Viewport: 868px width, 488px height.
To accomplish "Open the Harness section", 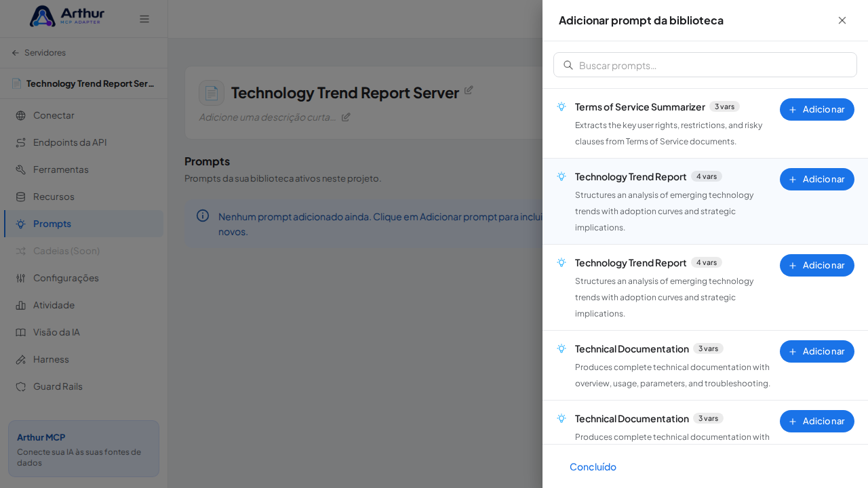I will [x=83, y=359].
